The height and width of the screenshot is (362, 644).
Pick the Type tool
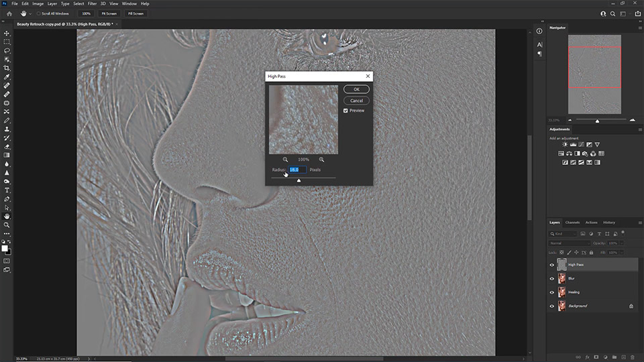[x=7, y=190]
